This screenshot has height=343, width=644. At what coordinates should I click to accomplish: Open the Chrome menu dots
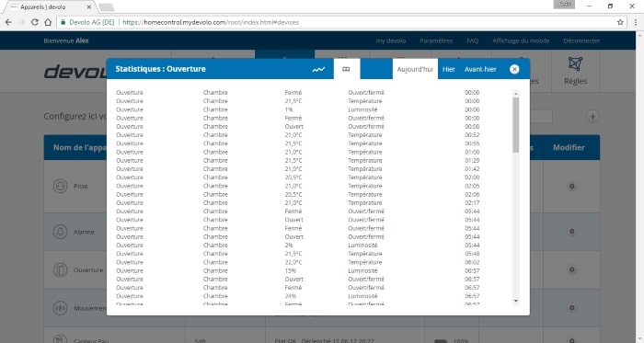point(636,22)
